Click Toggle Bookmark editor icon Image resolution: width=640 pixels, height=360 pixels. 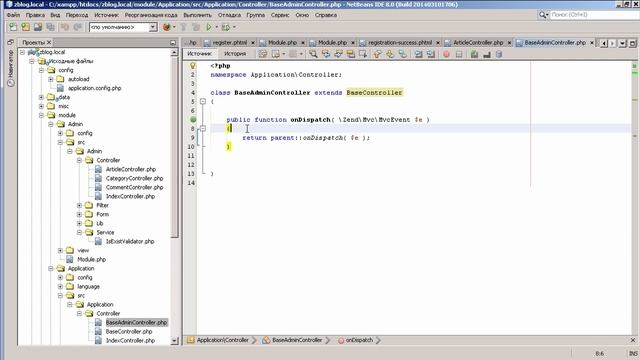pos(403,54)
